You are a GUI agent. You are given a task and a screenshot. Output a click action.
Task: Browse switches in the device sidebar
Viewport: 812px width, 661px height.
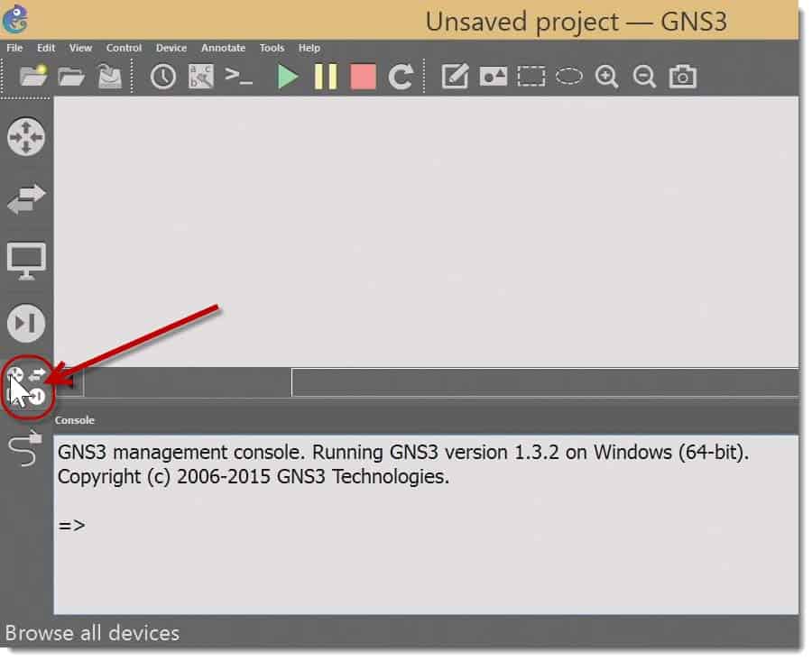[26, 199]
